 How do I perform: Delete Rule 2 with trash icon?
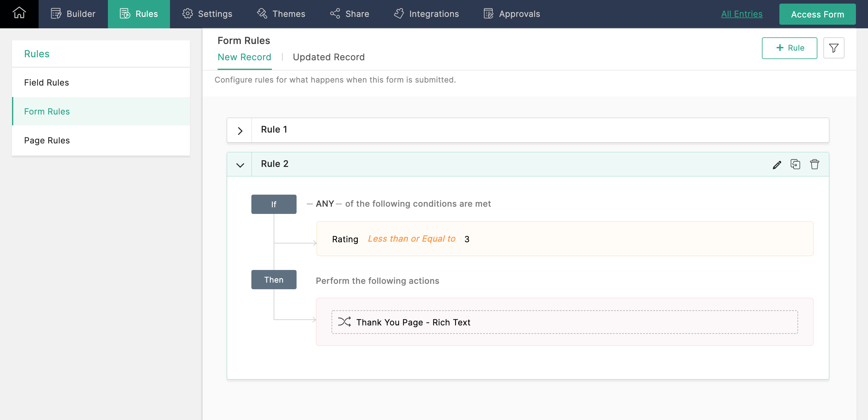(814, 165)
